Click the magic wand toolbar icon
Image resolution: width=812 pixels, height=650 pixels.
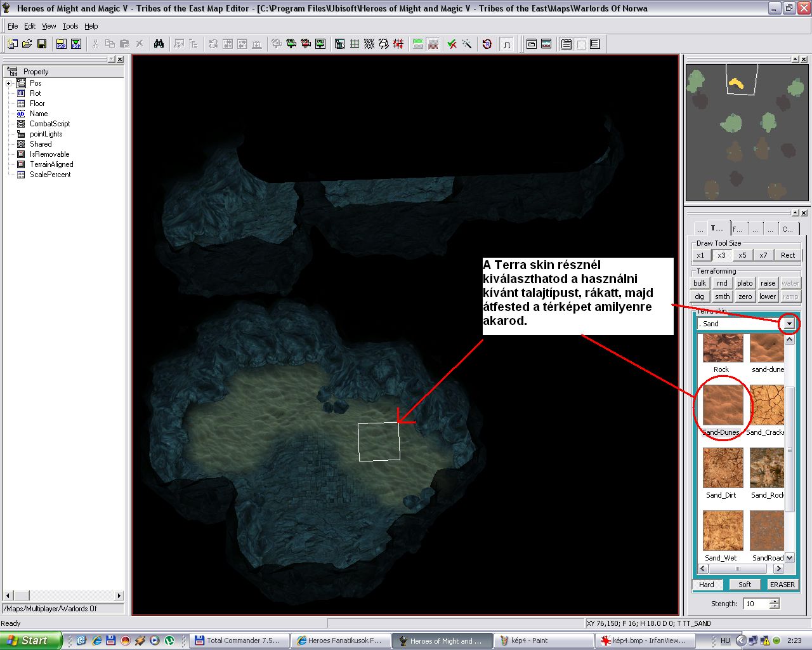point(467,44)
